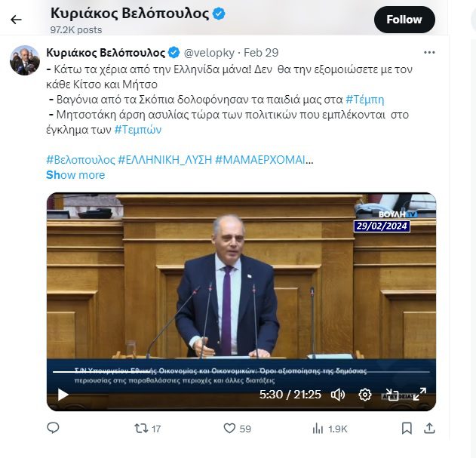The width and height of the screenshot is (476, 458).
Task: View post analytics showing 1.9K views
Action: tap(330, 429)
